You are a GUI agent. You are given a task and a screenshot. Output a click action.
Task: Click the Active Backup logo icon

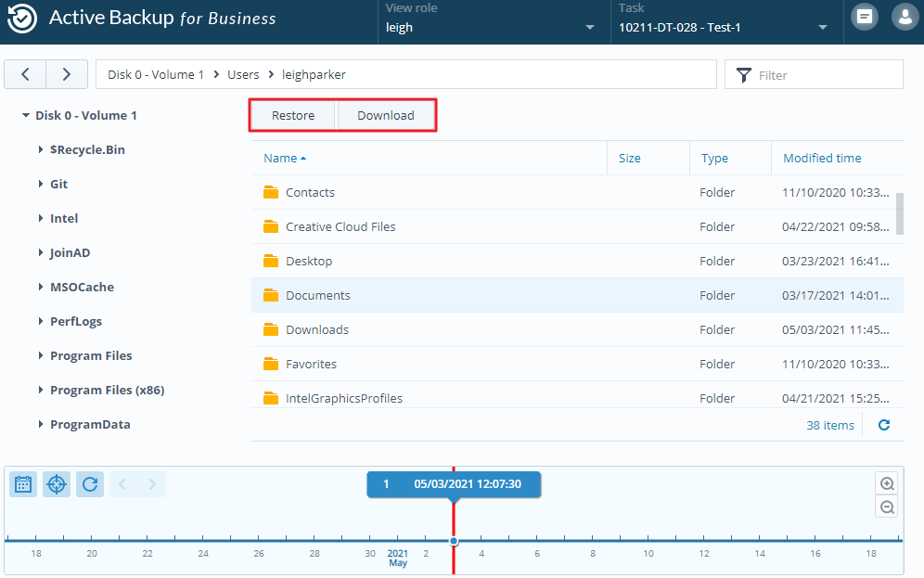click(22, 19)
